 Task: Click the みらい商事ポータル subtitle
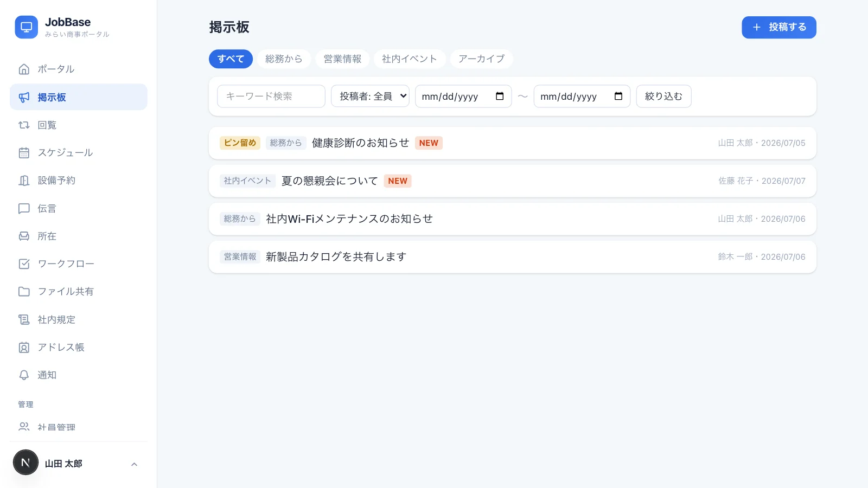77,34
